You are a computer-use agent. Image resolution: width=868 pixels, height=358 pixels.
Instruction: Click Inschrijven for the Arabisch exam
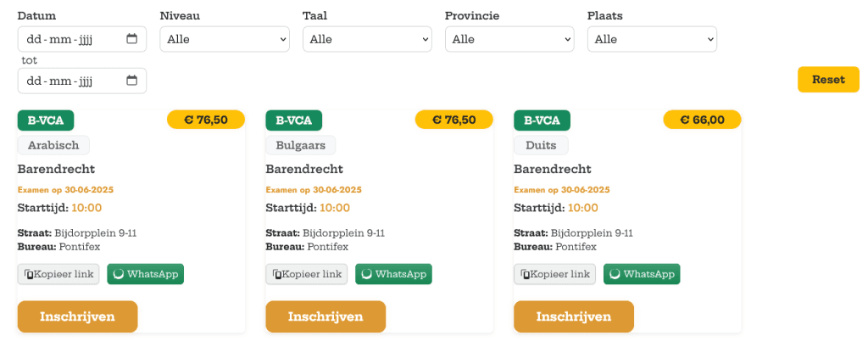[x=77, y=316]
